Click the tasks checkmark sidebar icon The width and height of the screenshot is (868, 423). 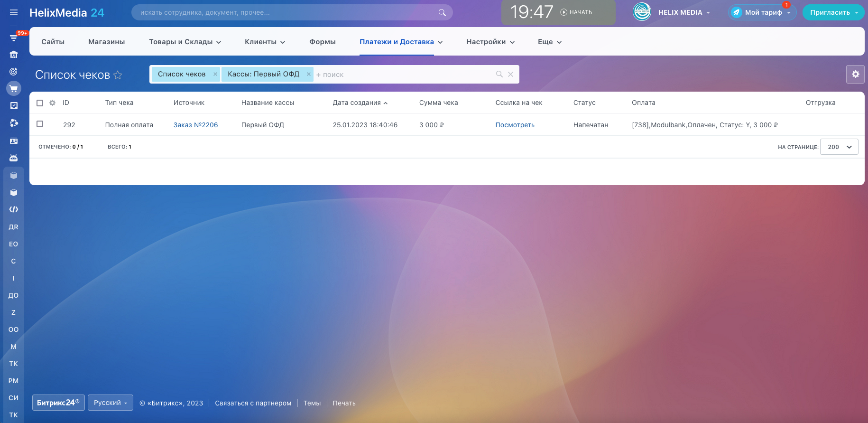point(14,106)
